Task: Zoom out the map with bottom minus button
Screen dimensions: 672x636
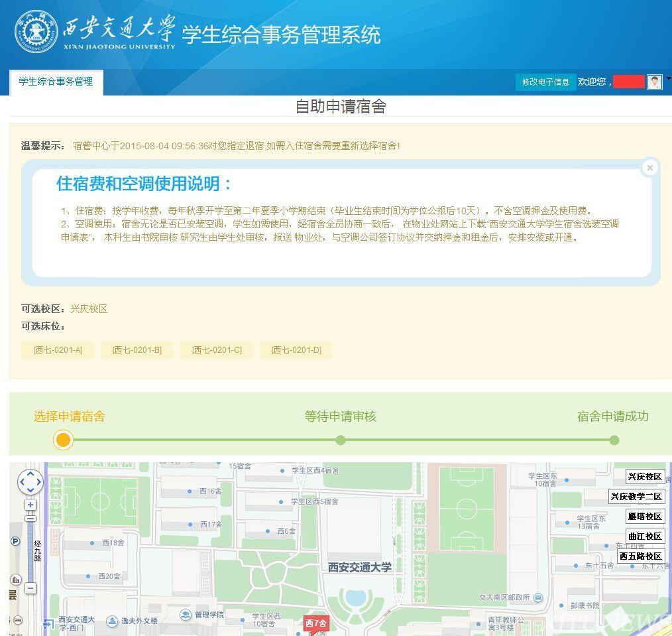Action: tap(30, 588)
